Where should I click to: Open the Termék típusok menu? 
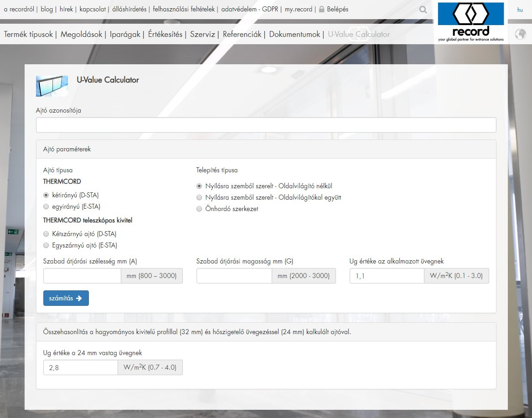(28, 34)
